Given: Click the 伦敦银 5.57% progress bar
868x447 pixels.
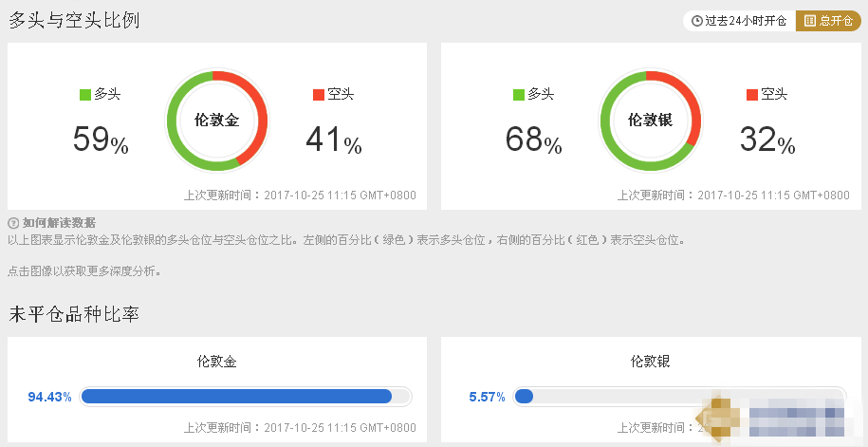Looking at the screenshot, I should click(678, 397).
